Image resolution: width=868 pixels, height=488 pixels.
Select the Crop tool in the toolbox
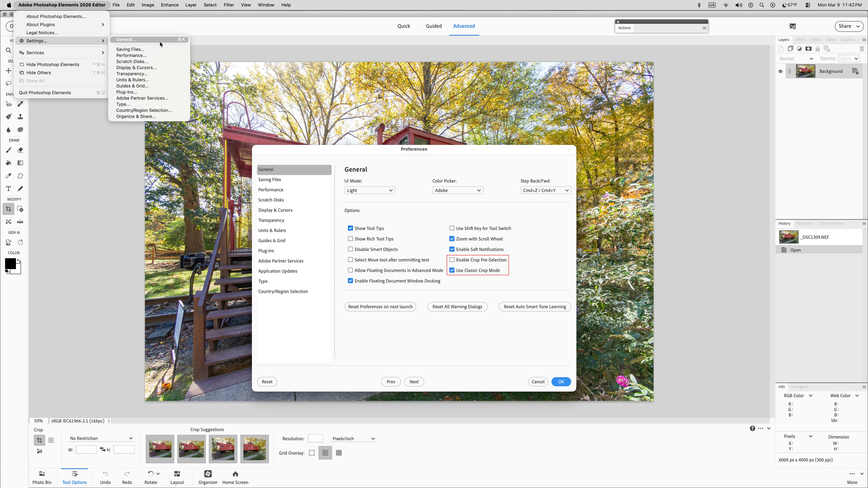tap(8, 209)
